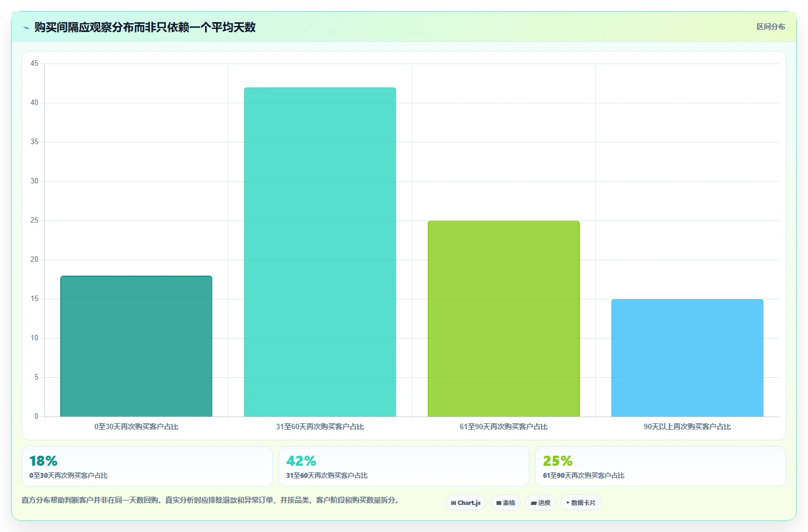Click the y-axis value 20

pyautogui.click(x=34, y=260)
